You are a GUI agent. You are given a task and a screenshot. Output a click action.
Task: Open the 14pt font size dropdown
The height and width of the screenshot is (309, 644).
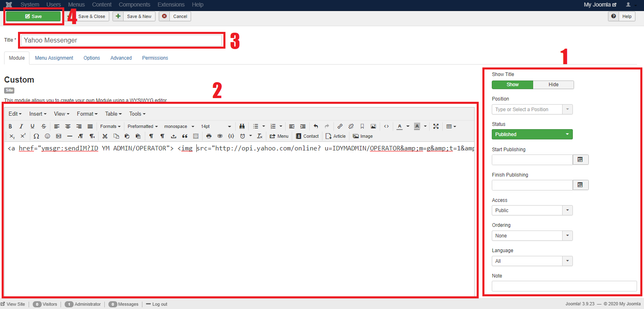pos(216,126)
